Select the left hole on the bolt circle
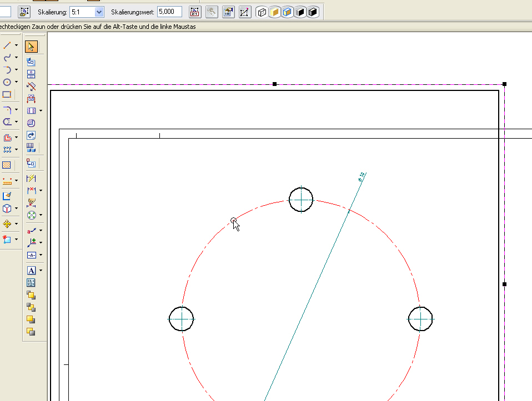 [182, 318]
